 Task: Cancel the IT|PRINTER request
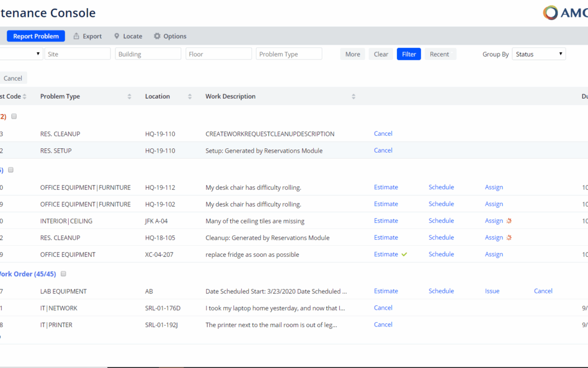[383, 324]
